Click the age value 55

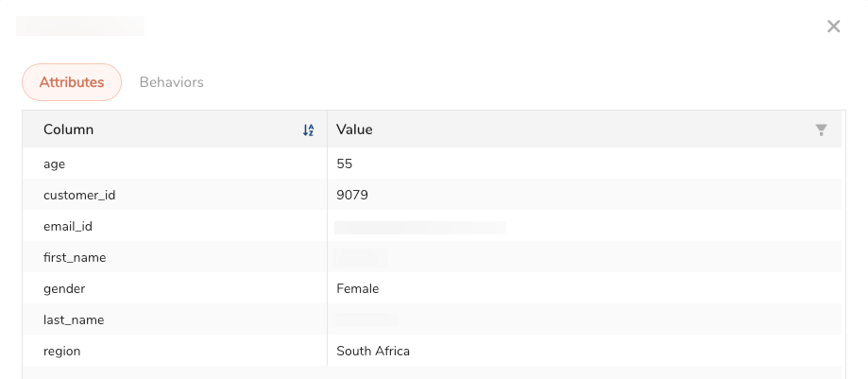pos(345,164)
